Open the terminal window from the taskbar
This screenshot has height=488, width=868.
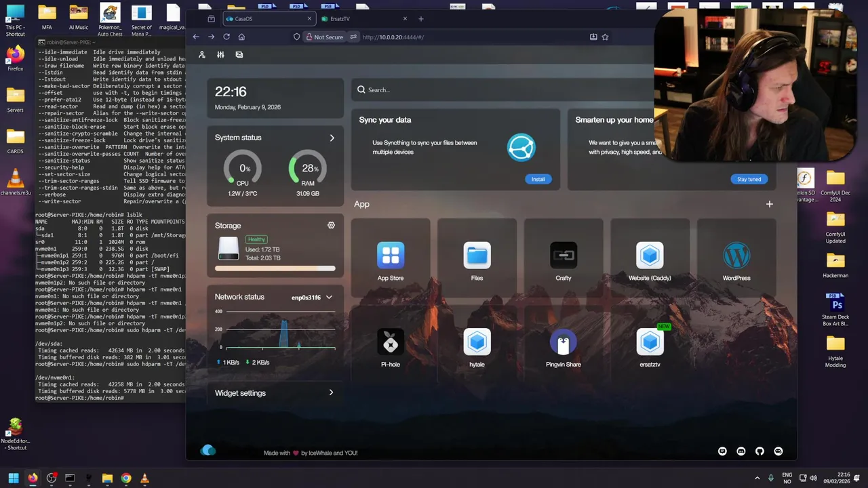[70, 478]
